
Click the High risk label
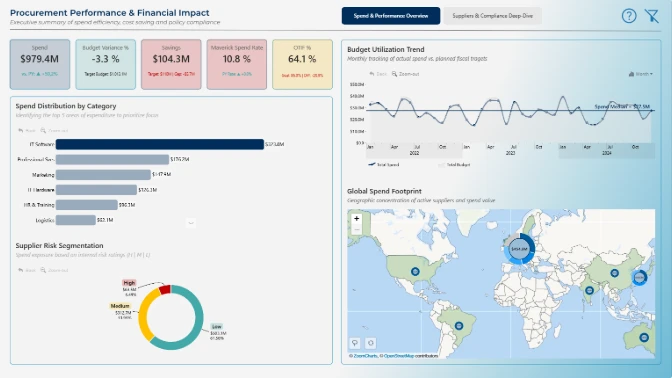[x=129, y=283]
